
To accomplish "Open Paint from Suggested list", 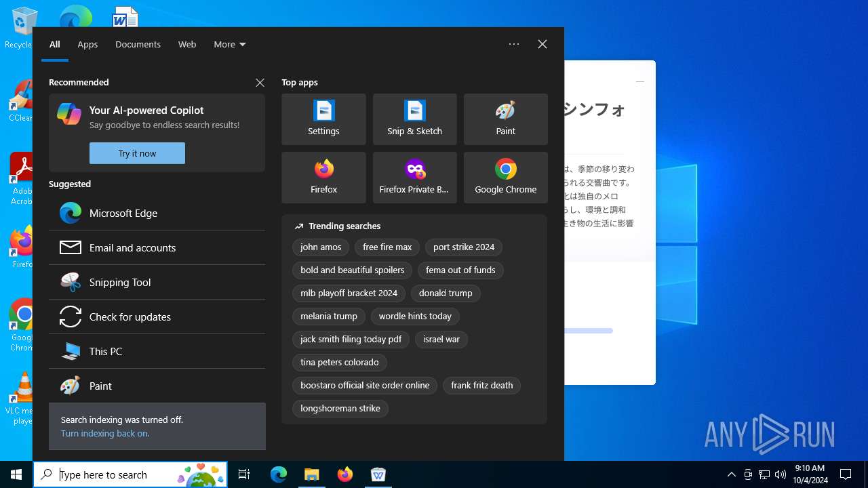I will pyautogui.click(x=157, y=386).
